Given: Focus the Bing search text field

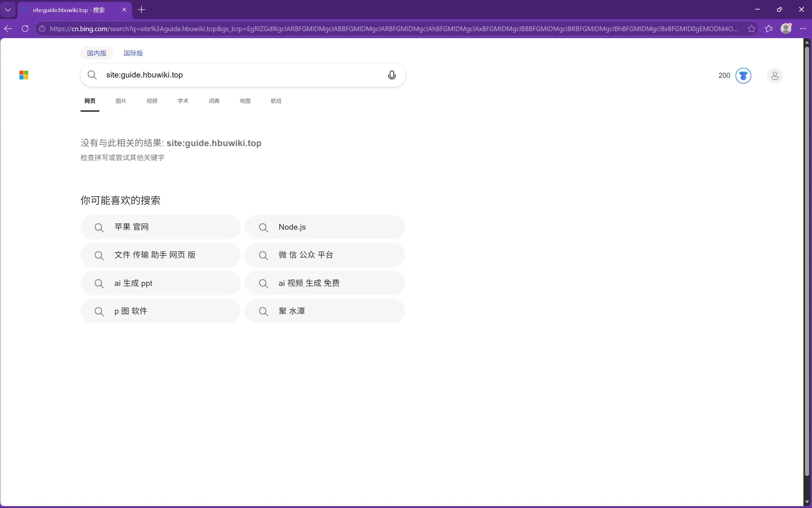Looking at the screenshot, I should (x=244, y=75).
